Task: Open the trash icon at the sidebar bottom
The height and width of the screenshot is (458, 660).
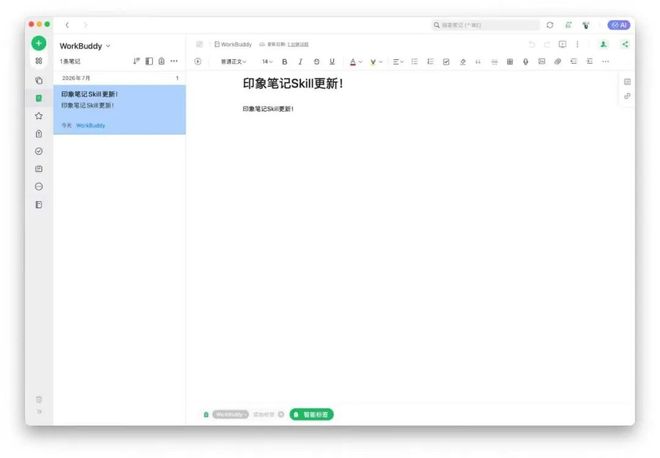Action: (x=39, y=399)
